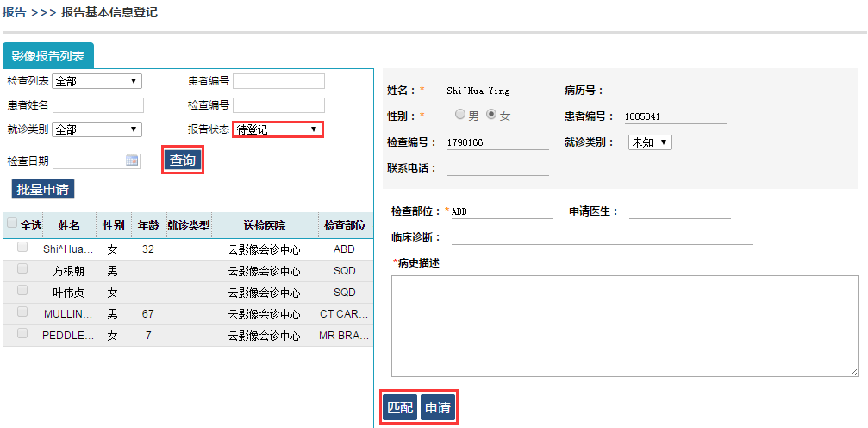Open the 报告状态 待登记 dropdown

(278, 129)
